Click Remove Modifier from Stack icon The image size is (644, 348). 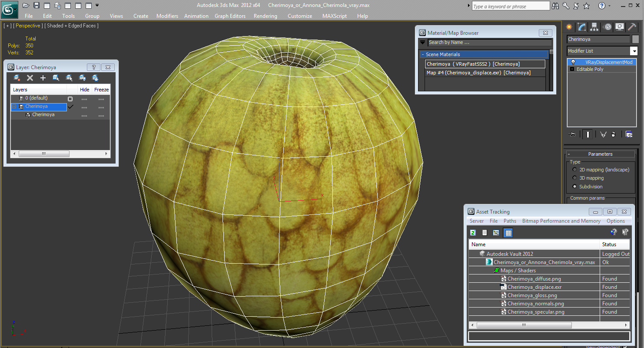tap(613, 134)
